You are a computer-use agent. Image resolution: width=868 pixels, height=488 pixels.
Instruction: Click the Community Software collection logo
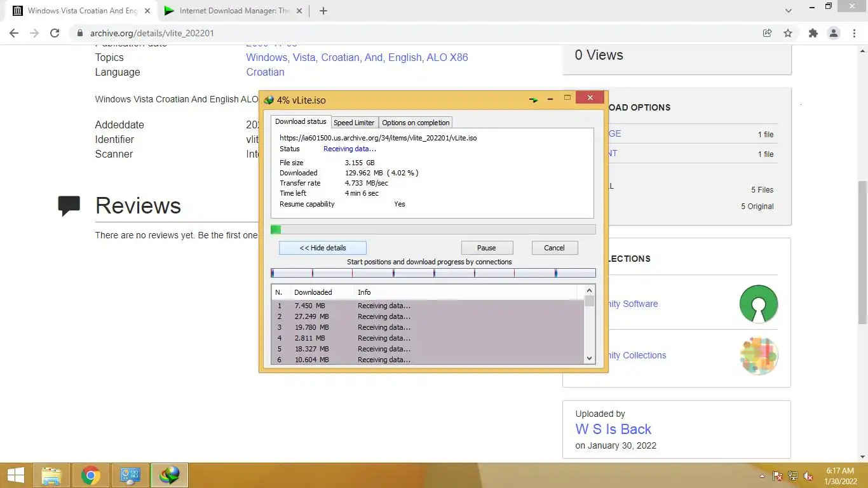759,304
